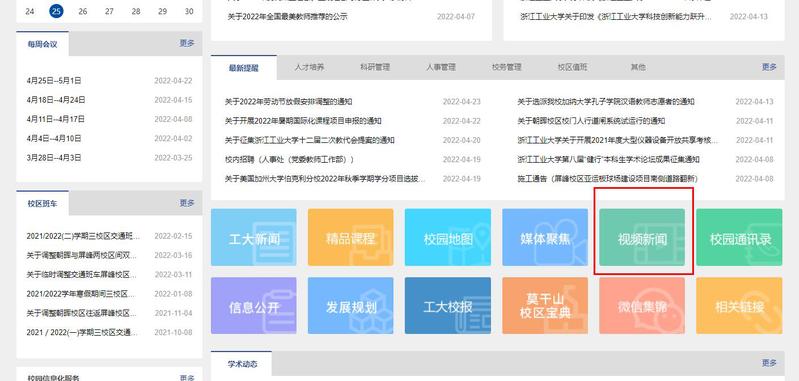Open the 视频新闻 tile
This screenshot has width=799, height=381.
[642, 237]
